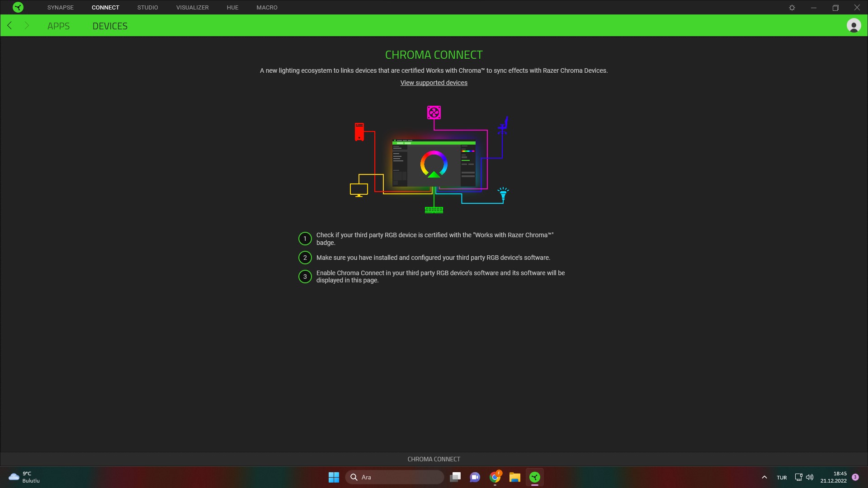Open File Explorer from the taskbar
The height and width of the screenshot is (488, 868).
click(515, 477)
